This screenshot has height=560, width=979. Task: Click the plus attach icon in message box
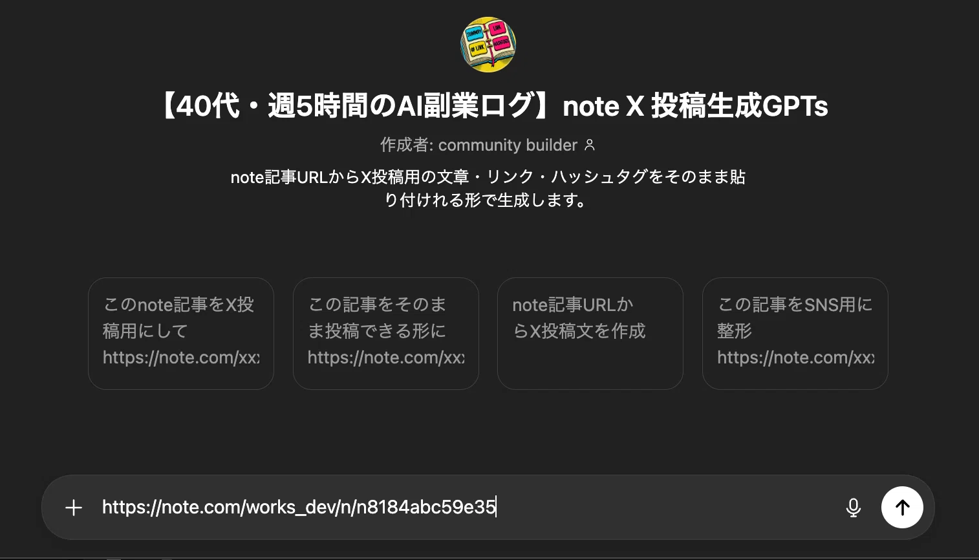point(74,508)
